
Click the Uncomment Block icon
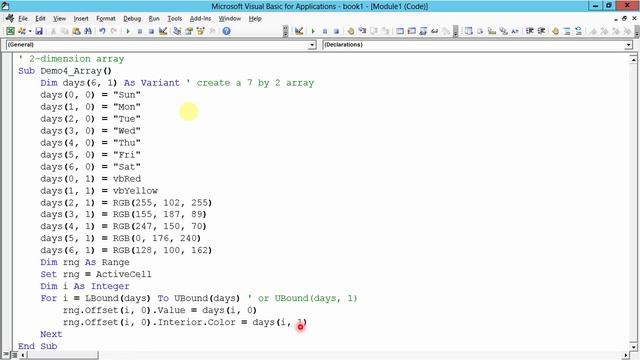(x=578, y=31)
